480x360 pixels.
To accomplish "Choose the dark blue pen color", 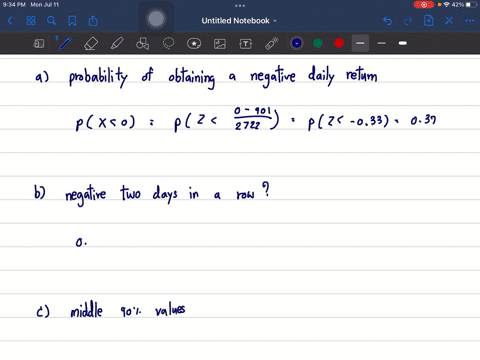I will coord(296,43).
